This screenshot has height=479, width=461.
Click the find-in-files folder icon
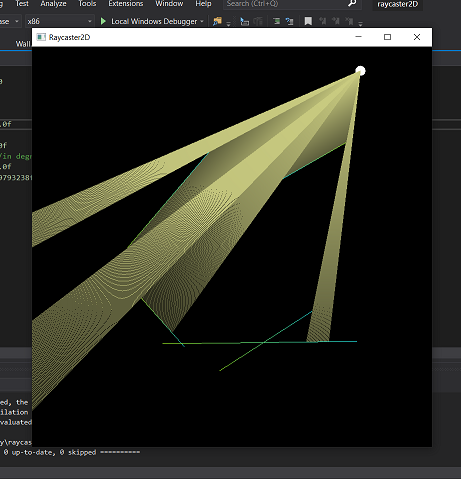217,21
